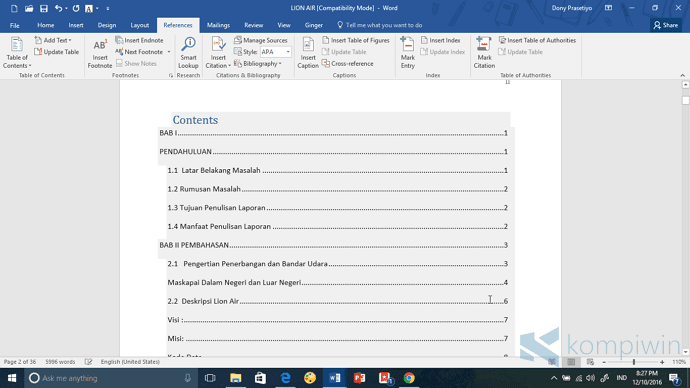Click Mark Entry

(x=407, y=53)
